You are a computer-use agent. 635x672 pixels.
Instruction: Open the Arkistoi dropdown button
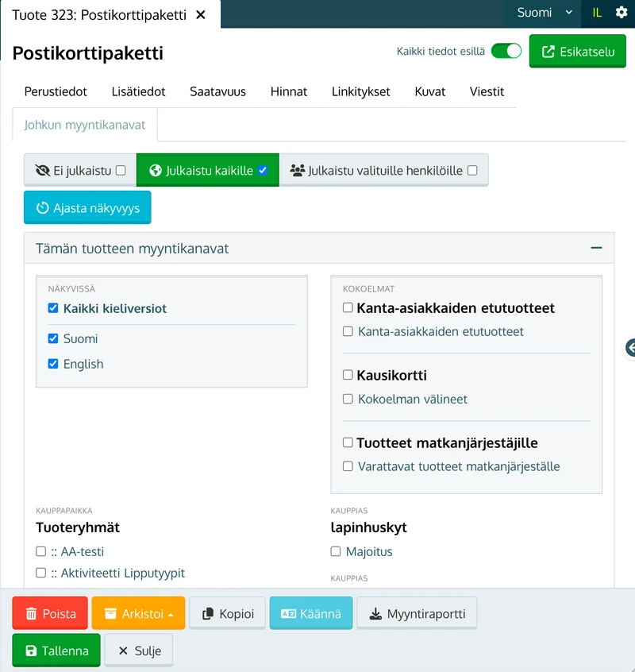(138, 613)
